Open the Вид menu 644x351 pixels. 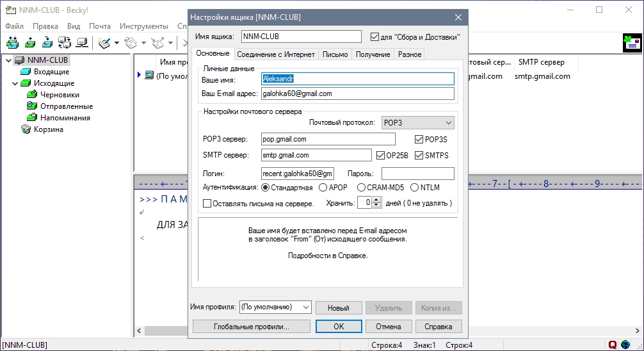click(x=74, y=26)
